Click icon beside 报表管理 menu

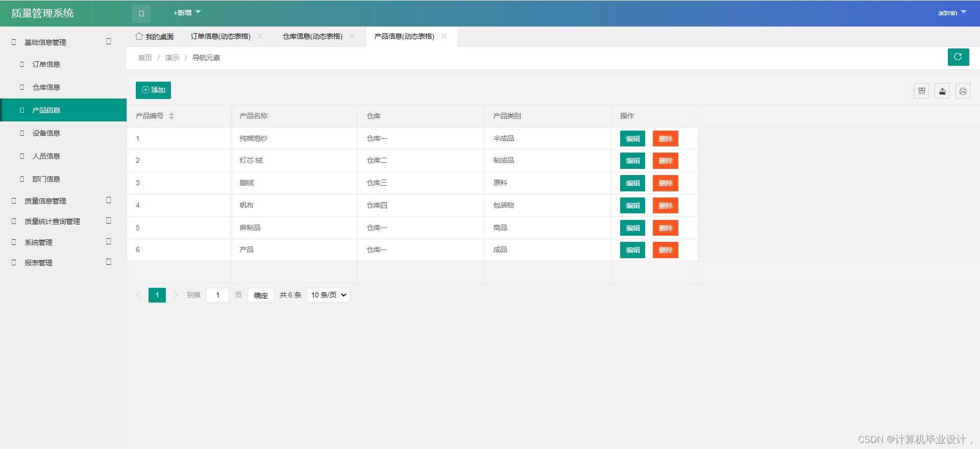coord(14,263)
